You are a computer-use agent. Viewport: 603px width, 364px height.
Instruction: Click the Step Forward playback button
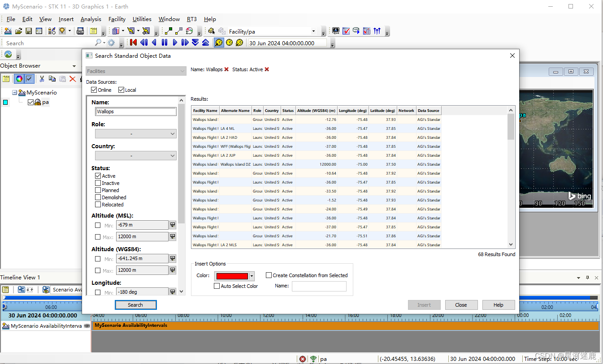click(185, 43)
